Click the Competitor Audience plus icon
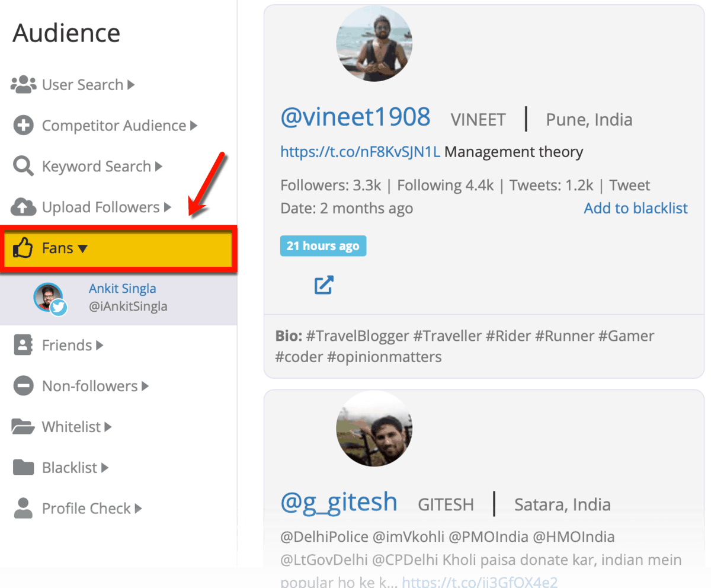The image size is (711, 588). tap(24, 126)
